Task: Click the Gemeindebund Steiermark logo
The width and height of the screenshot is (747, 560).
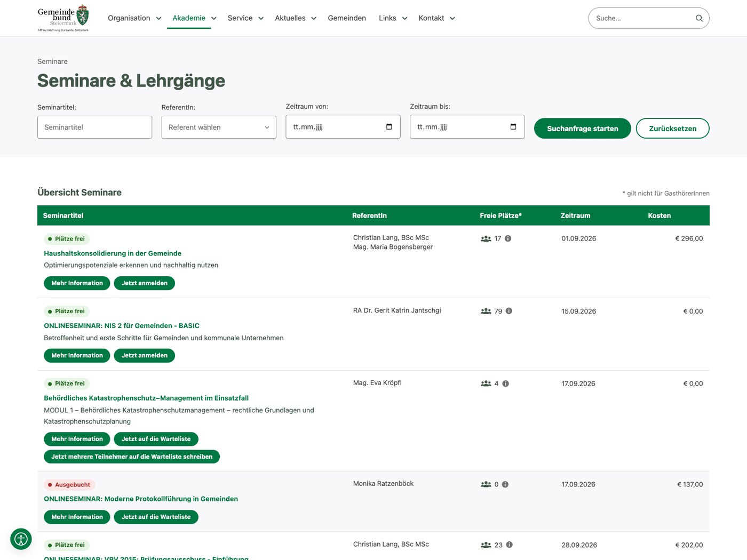Action: [x=63, y=18]
